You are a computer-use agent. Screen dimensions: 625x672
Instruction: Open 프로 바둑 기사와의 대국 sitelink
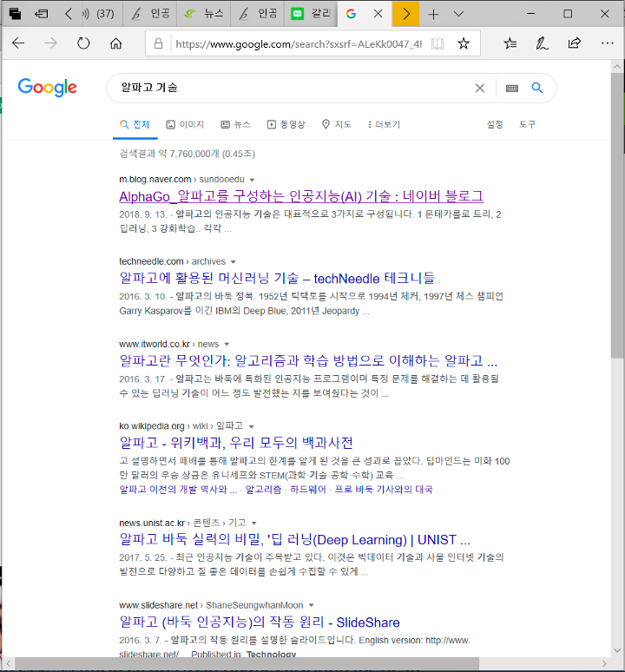pyautogui.click(x=383, y=489)
